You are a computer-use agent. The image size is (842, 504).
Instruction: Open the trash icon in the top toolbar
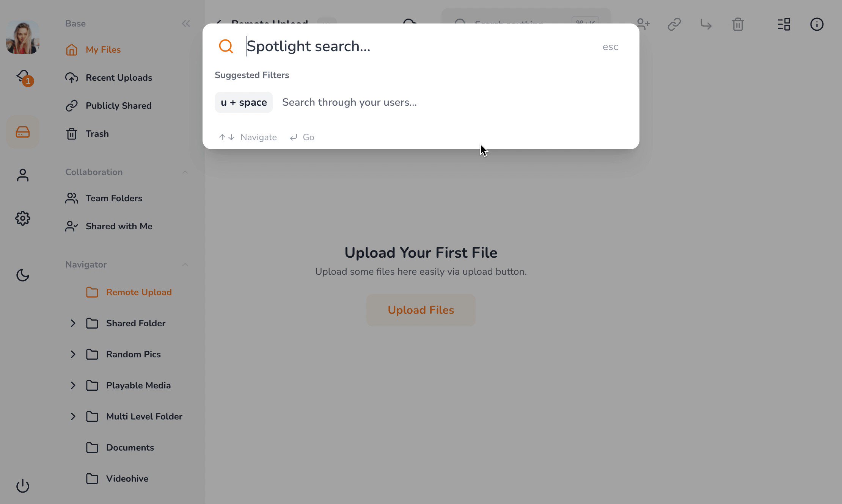pyautogui.click(x=738, y=24)
